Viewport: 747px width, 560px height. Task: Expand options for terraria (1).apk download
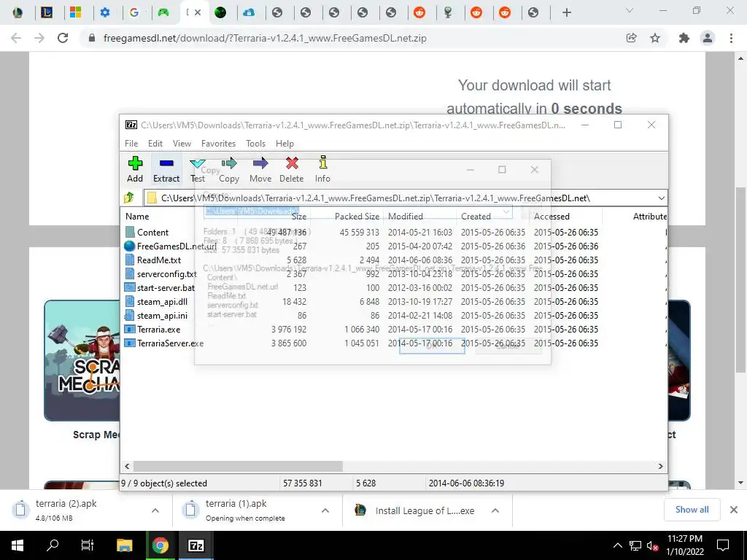325,510
